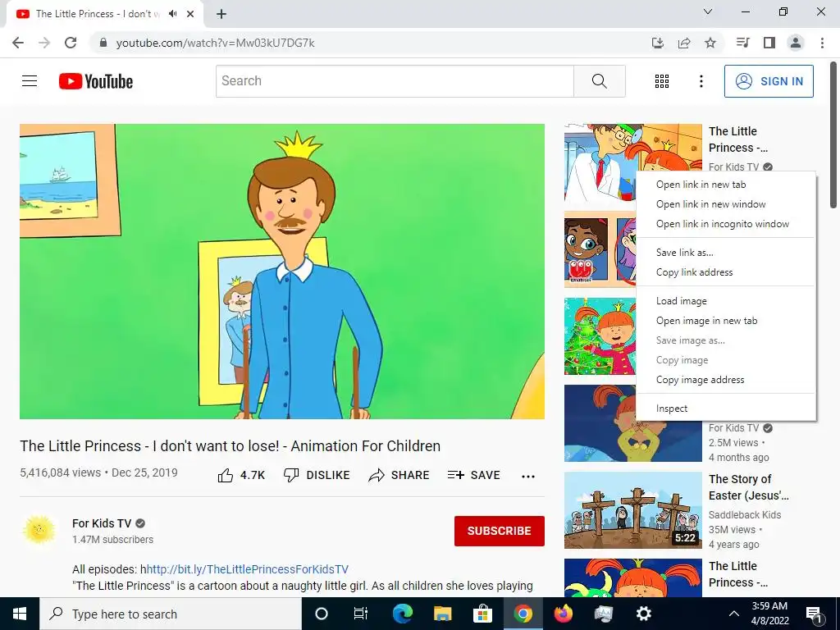Click into the YouTube Search field

[x=395, y=81]
